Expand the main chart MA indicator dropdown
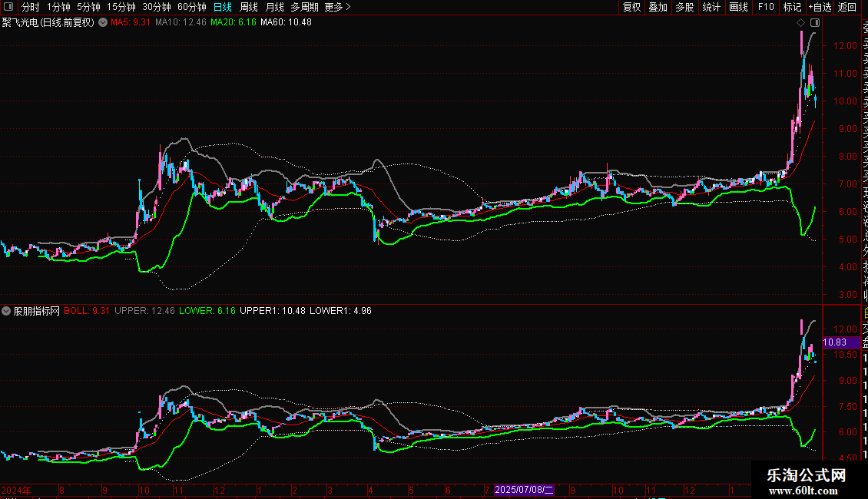The width and height of the screenshot is (868, 499). 103,22
